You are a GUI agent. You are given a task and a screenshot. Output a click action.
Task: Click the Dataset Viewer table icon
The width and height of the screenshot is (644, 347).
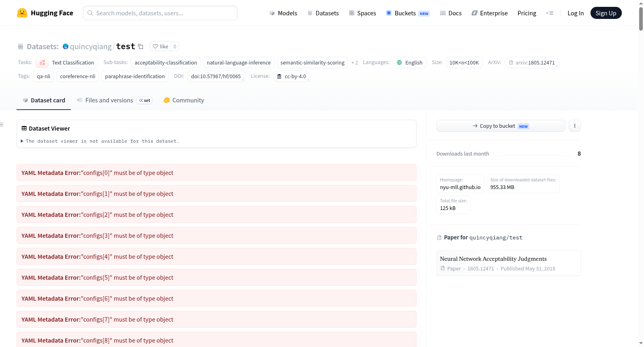point(24,128)
